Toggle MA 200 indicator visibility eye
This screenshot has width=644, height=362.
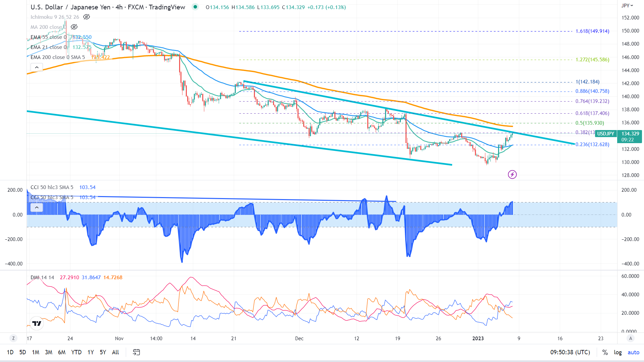tap(74, 27)
